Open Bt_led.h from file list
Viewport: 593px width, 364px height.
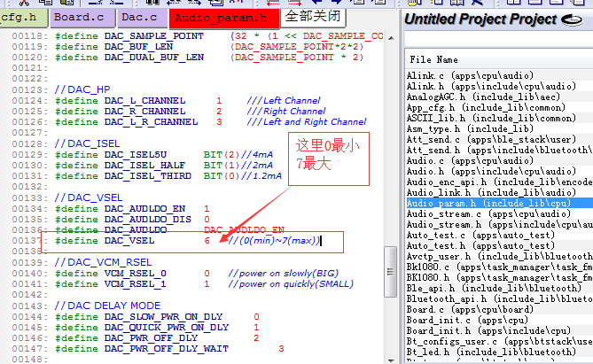click(491, 352)
